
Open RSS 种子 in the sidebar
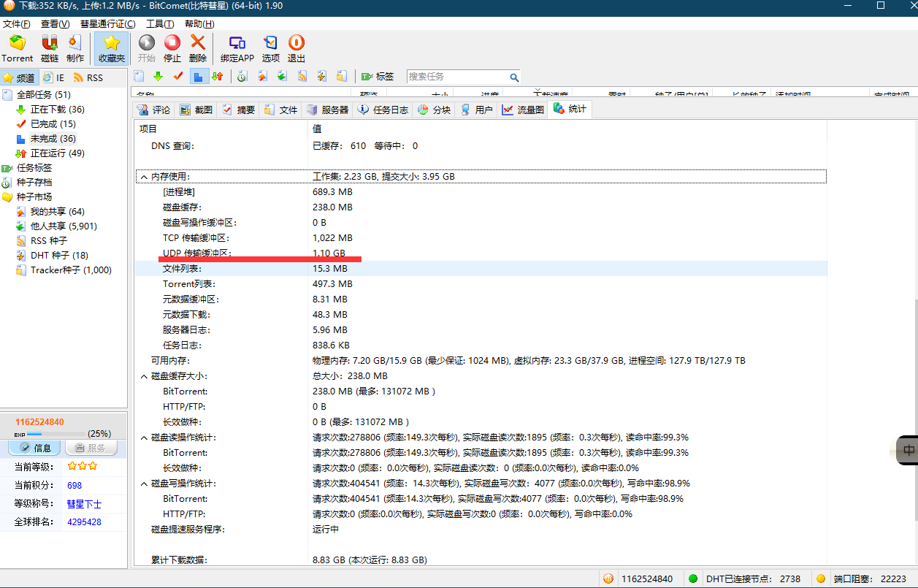[49, 241]
